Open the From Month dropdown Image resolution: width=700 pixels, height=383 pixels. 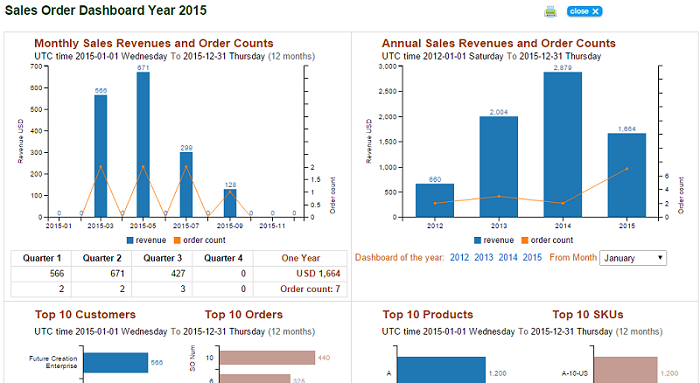[x=633, y=258]
